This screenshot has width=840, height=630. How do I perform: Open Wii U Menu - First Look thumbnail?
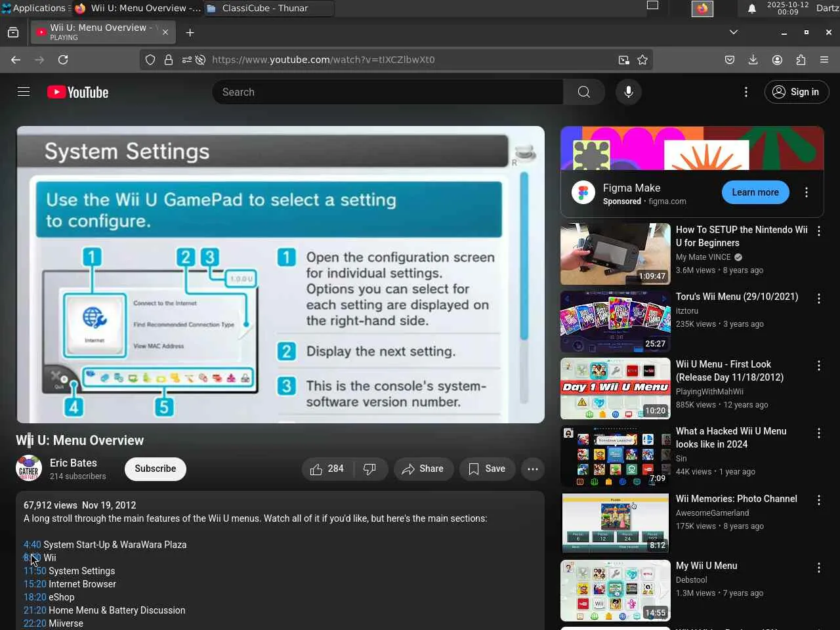[x=616, y=388]
